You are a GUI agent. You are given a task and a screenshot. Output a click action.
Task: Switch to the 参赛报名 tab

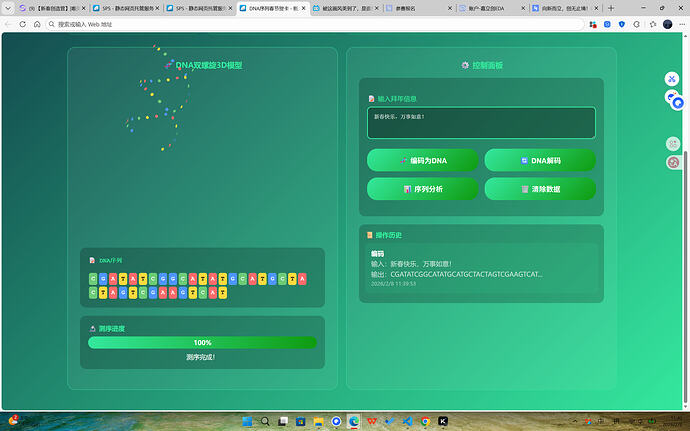coord(419,8)
